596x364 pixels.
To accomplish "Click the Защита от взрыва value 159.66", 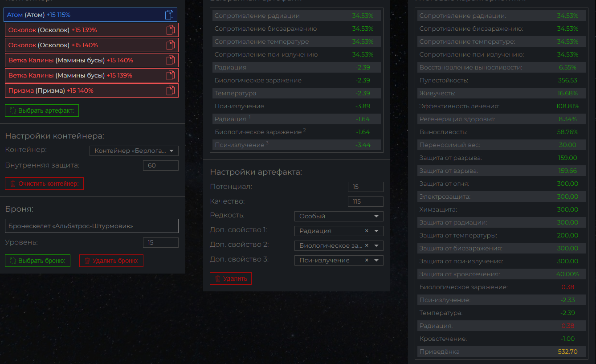I will click(567, 171).
